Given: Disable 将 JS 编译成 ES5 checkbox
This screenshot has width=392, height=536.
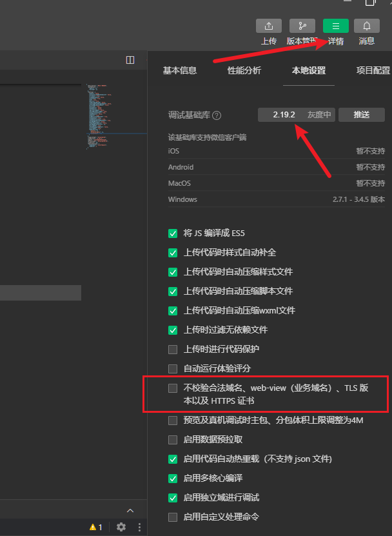Looking at the screenshot, I should pos(172,233).
